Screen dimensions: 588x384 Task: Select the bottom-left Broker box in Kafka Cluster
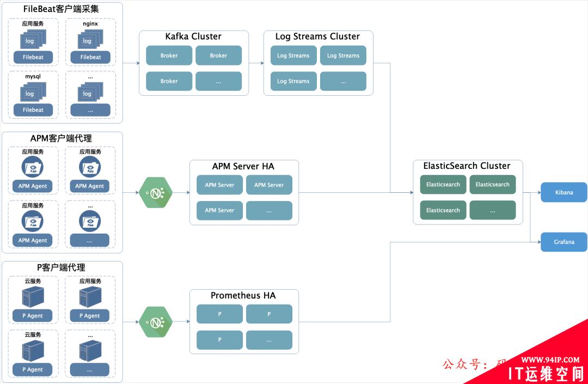coord(169,81)
